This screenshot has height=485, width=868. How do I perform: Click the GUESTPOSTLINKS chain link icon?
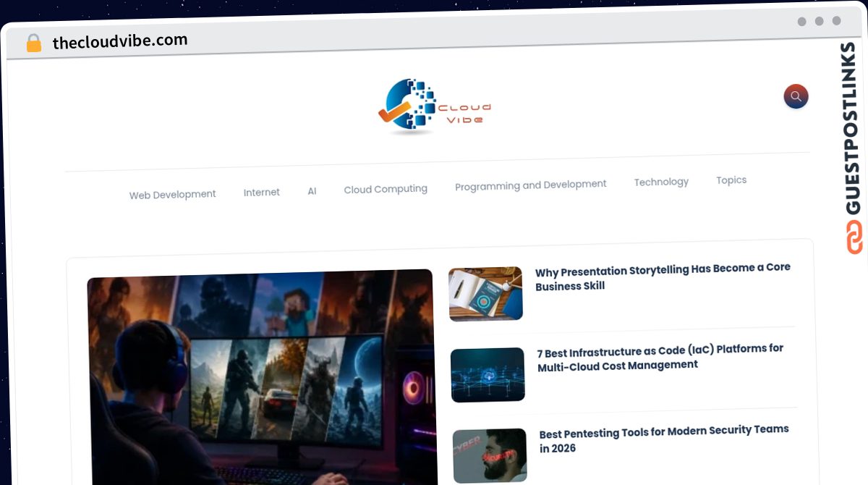coord(854,237)
